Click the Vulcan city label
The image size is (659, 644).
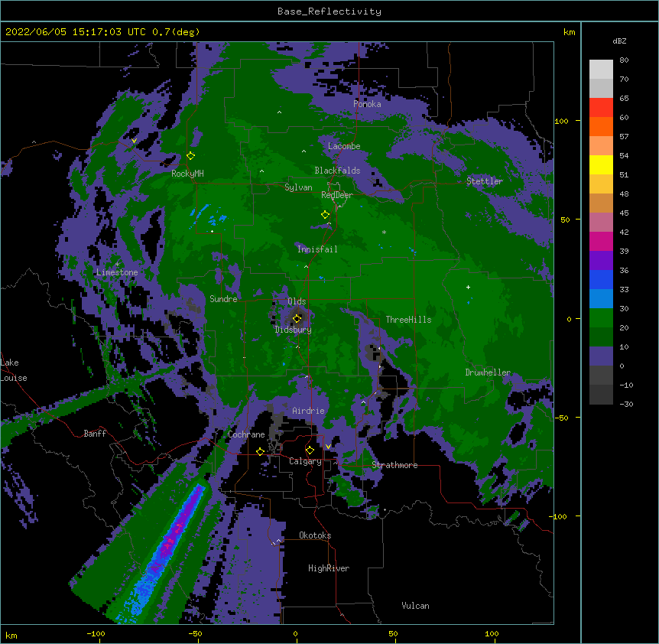pos(415,606)
